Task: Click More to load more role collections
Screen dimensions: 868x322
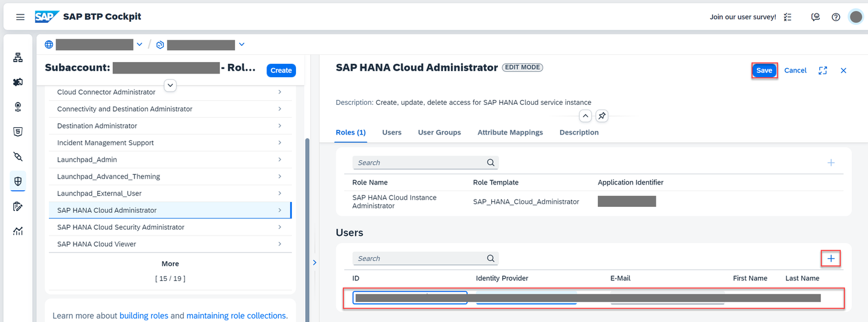Action: tap(171, 264)
